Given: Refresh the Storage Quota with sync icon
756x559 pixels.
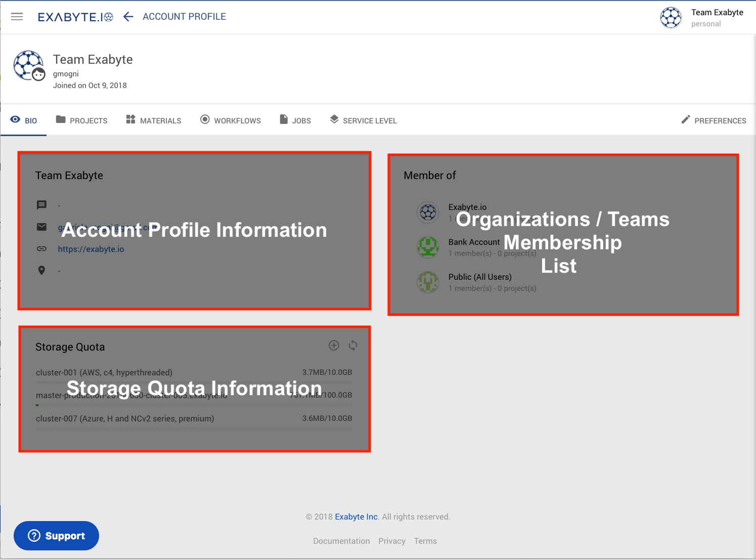Looking at the screenshot, I should pos(353,346).
